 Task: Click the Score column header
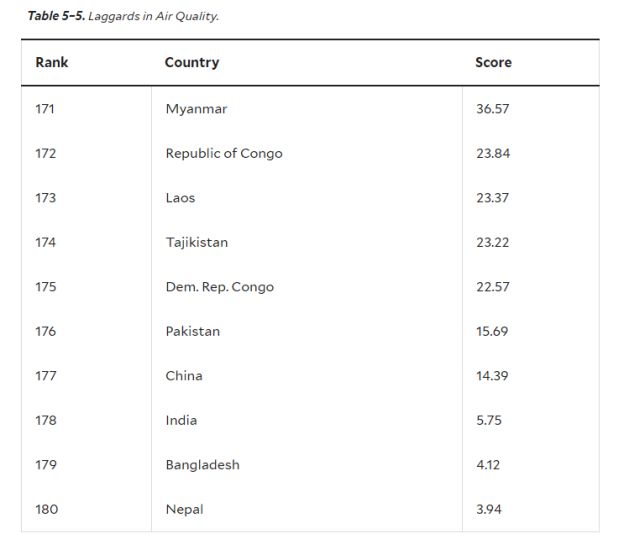click(493, 62)
